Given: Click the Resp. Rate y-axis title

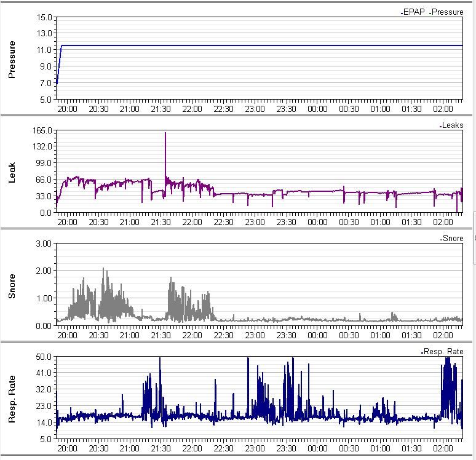Looking at the screenshot, I should [x=11, y=398].
